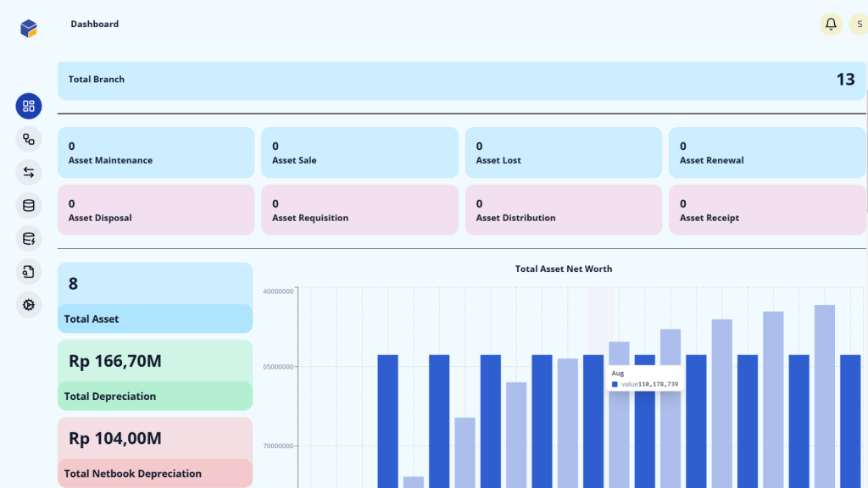Click the Dashboard page title
This screenshot has width=868, height=488.
(94, 25)
